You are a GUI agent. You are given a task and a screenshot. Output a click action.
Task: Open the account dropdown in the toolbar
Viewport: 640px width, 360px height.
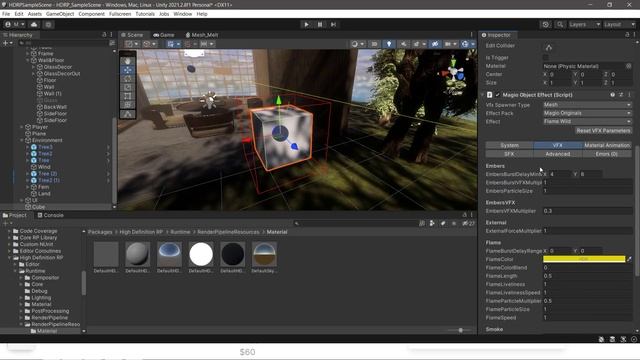(14, 24)
